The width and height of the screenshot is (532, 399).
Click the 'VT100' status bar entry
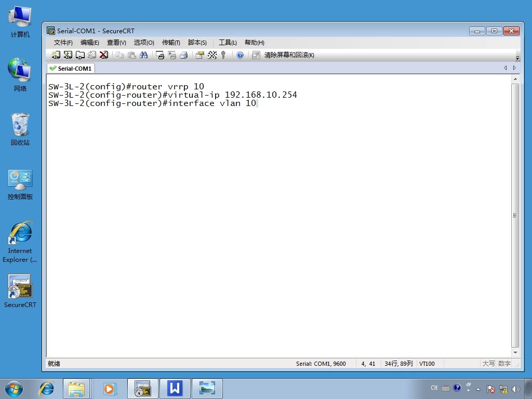(427, 364)
